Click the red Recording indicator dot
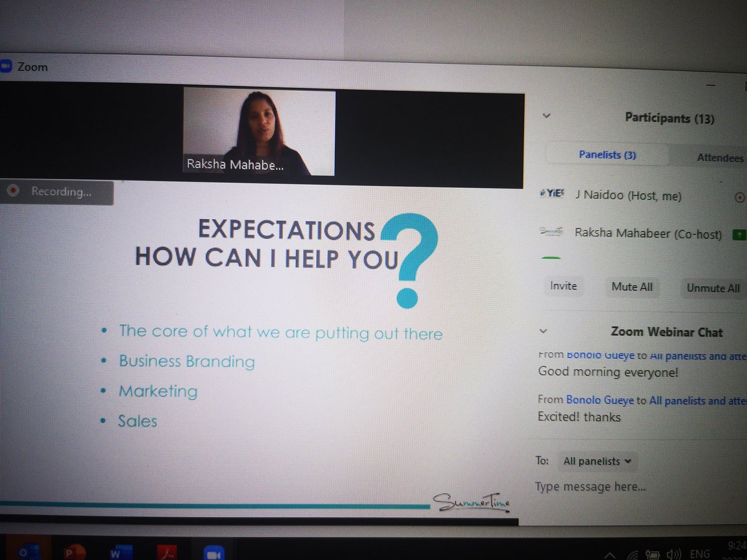 (13, 191)
